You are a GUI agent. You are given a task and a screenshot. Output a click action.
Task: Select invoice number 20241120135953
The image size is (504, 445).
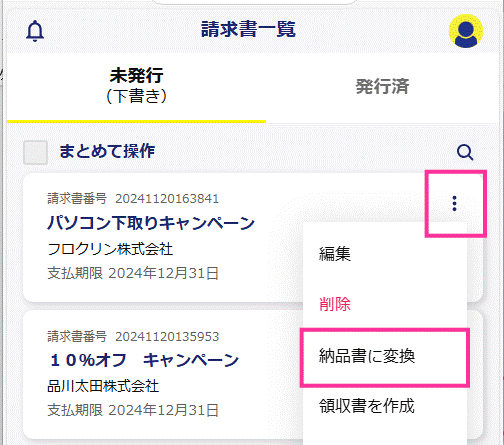click(167, 337)
